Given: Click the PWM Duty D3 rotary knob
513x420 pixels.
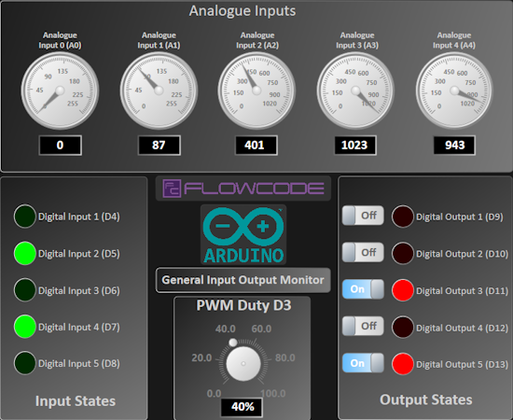Looking at the screenshot, I should pos(243,363).
